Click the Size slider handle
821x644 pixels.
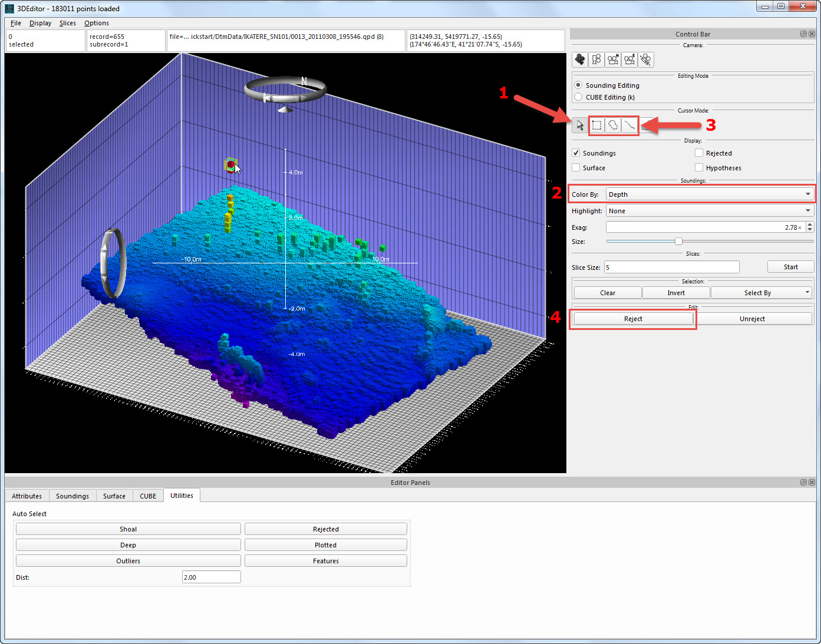678,242
